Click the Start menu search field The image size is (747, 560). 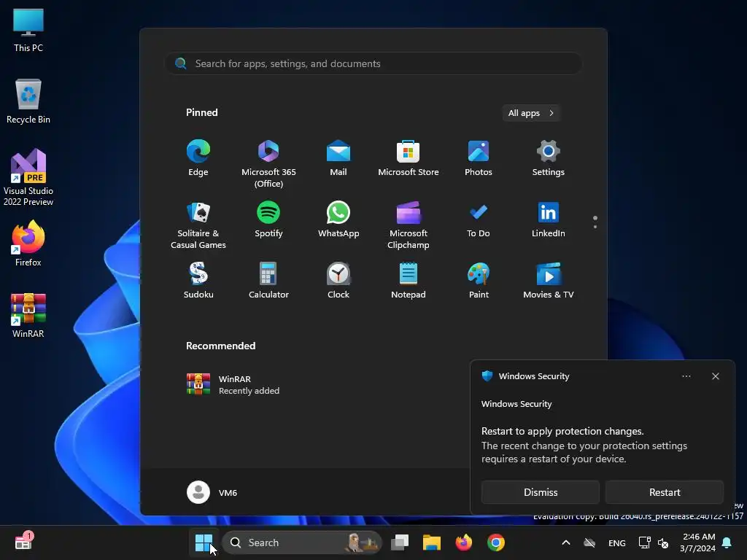[x=373, y=63]
